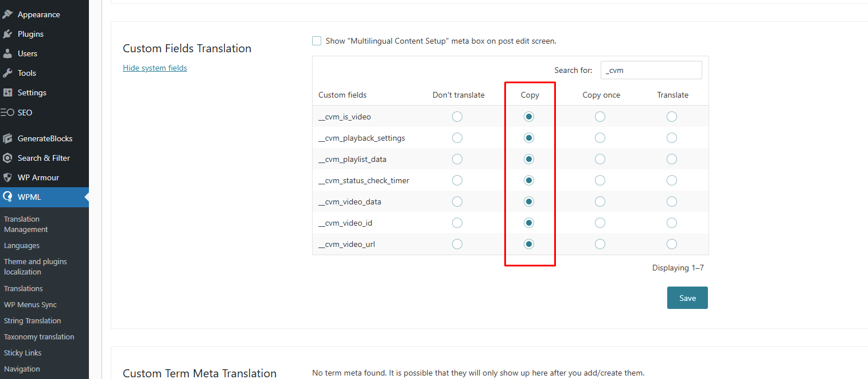Select Copy for __cvm_playlist_data

tap(529, 159)
